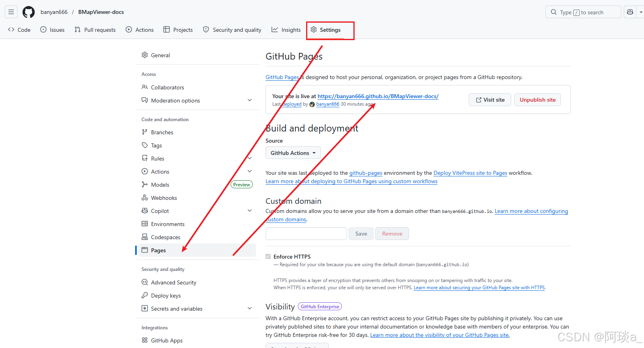Click the Pages browser icon
Screen dimensions: 644x348
click(x=145, y=250)
